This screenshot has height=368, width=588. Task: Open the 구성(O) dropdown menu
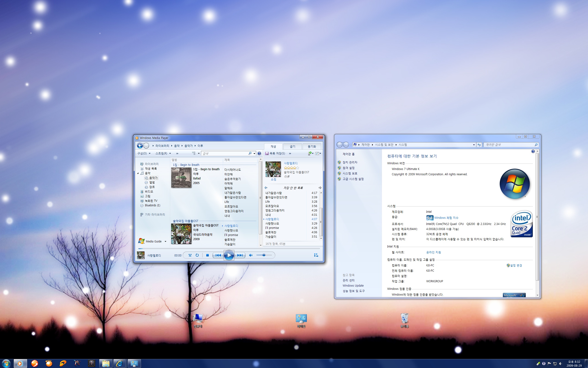pyautogui.click(x=144, y=153)
